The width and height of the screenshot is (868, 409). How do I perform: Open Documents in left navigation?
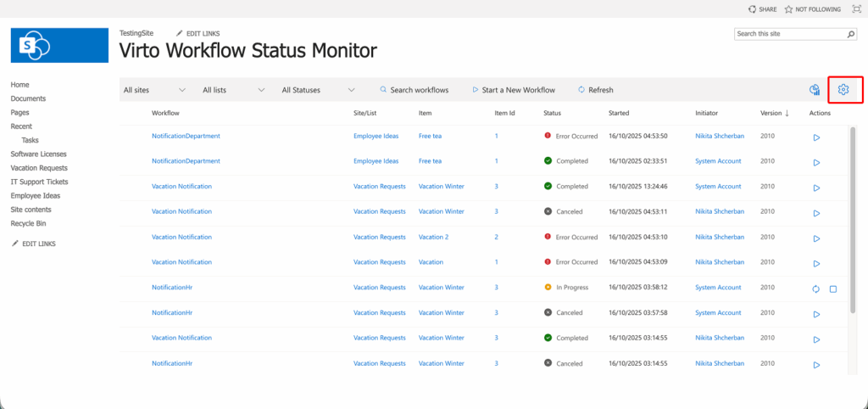click(x=28, y=98)
